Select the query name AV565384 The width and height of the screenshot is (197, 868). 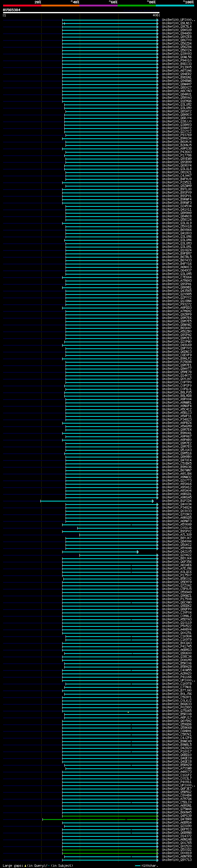point(11,10)
